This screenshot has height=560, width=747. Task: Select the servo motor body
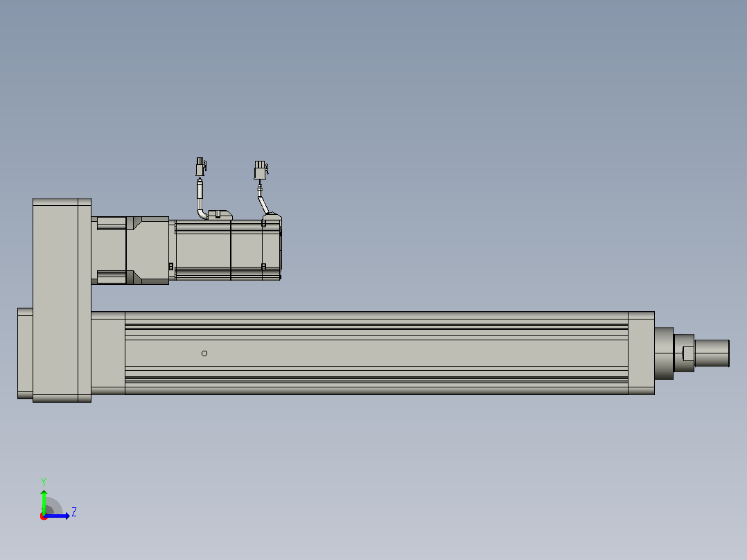[x=225, y=250]
